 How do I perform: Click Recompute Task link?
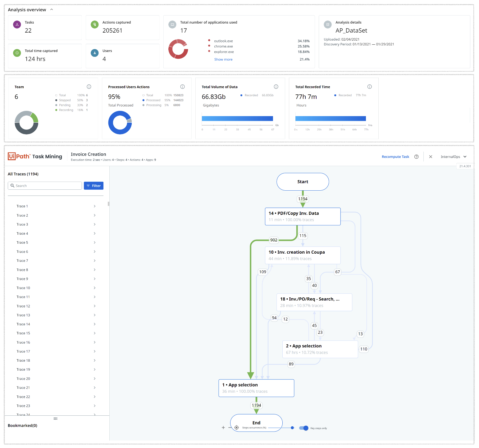(395, 157)
